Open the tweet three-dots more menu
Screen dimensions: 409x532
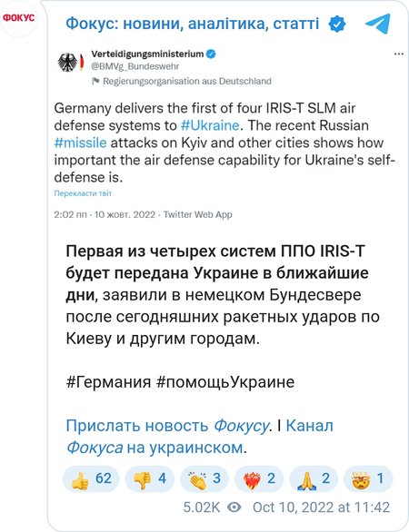coord(398,54)
